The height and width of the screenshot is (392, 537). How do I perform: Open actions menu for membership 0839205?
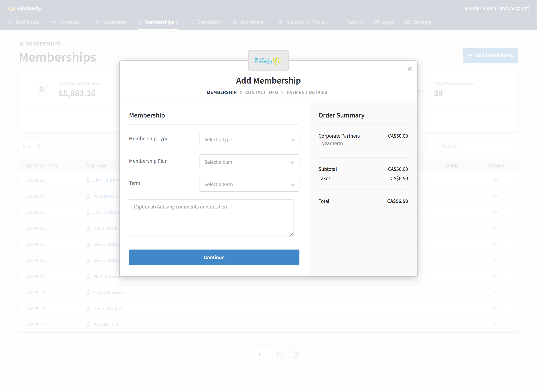496,212
